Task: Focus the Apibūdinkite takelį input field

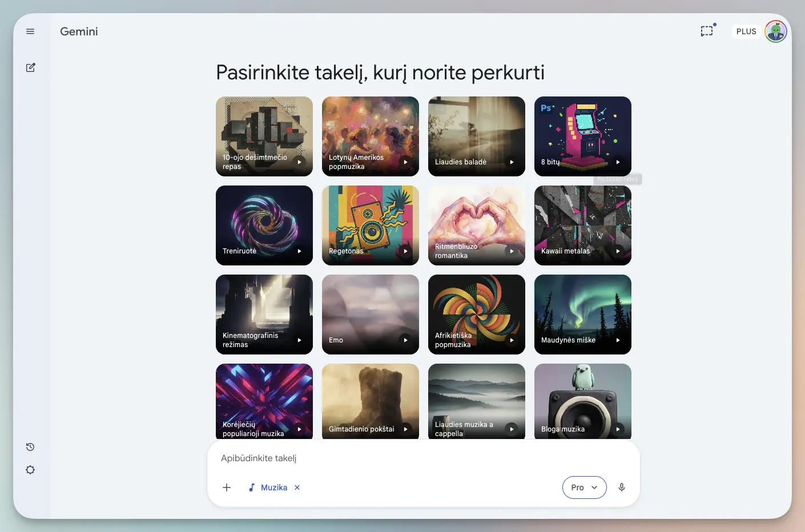Action: pyautogui.click(x=422, y=458)
